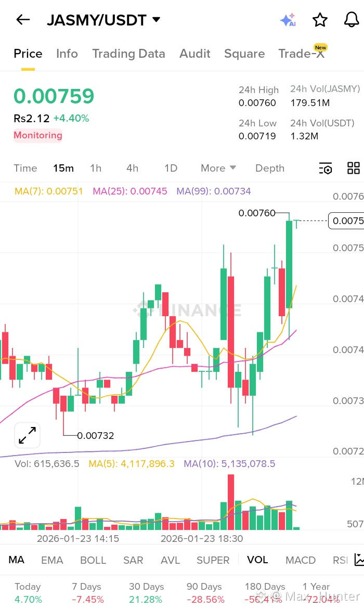Viewport: 364px width, 609px height.
Task: Select the Time chart interval
Action: click(x=25, y=168)
